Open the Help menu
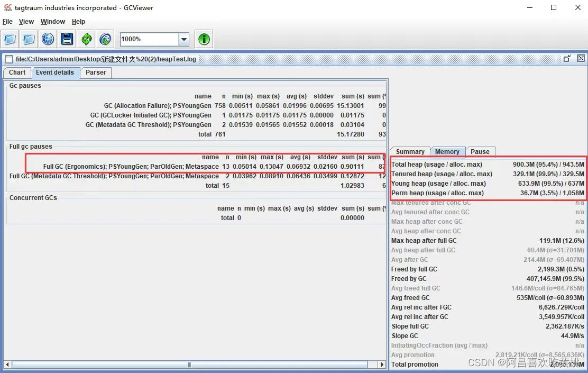The width and height of the screenshot is (588, 373). click(78, 22)
